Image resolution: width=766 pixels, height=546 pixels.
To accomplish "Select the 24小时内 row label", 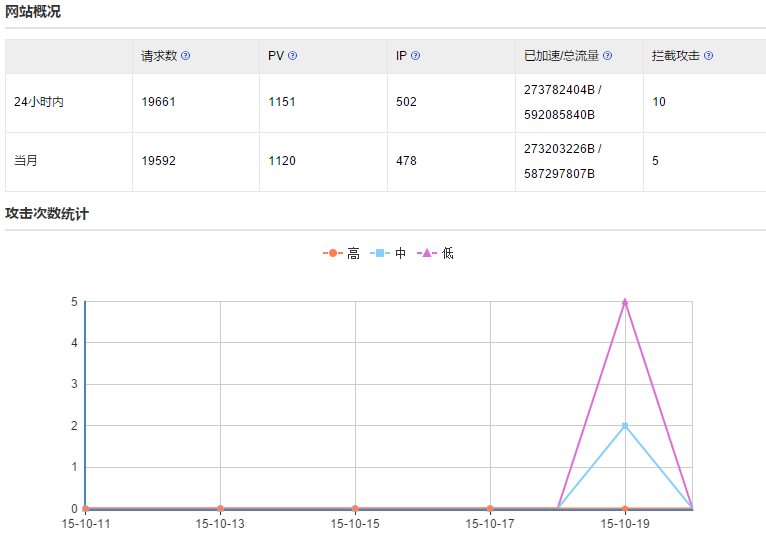I will 39,102.
